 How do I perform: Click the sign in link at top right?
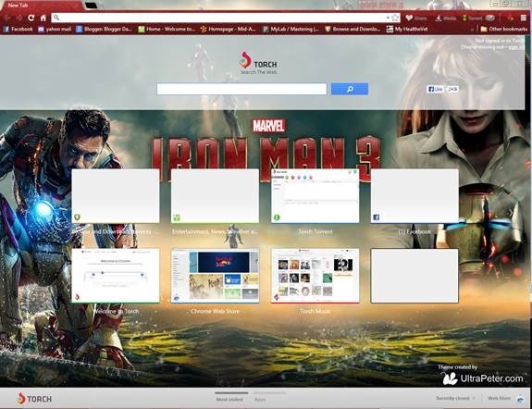click(x=516, y=47)
